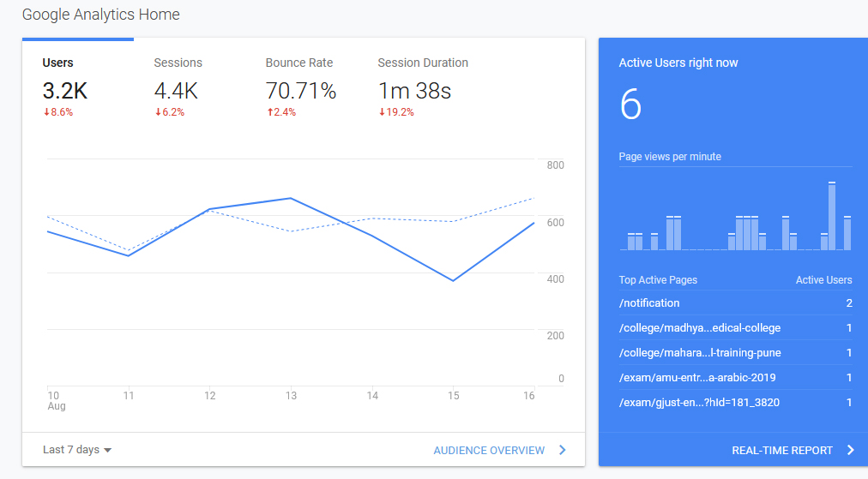The height and width of the screenshot is (479, 868).
Task: Click the Top Active Pages column header
Action: (x=658, y=280)
